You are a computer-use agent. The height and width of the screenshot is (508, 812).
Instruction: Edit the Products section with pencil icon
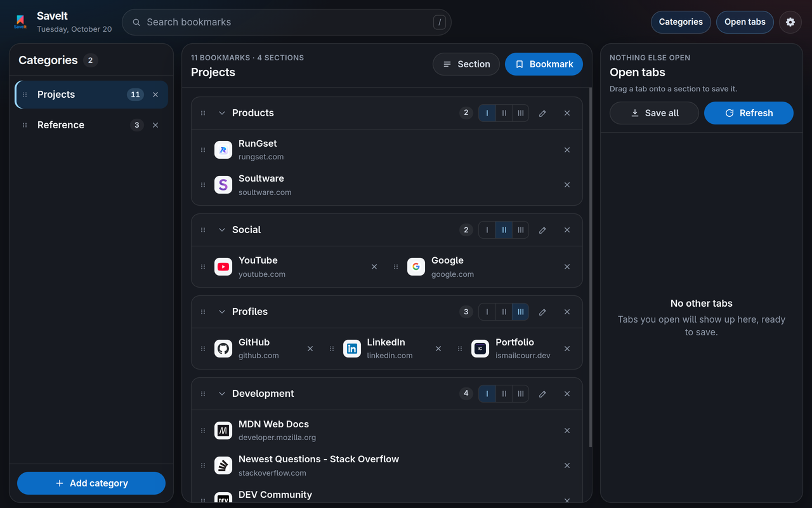tap(542, 113)
